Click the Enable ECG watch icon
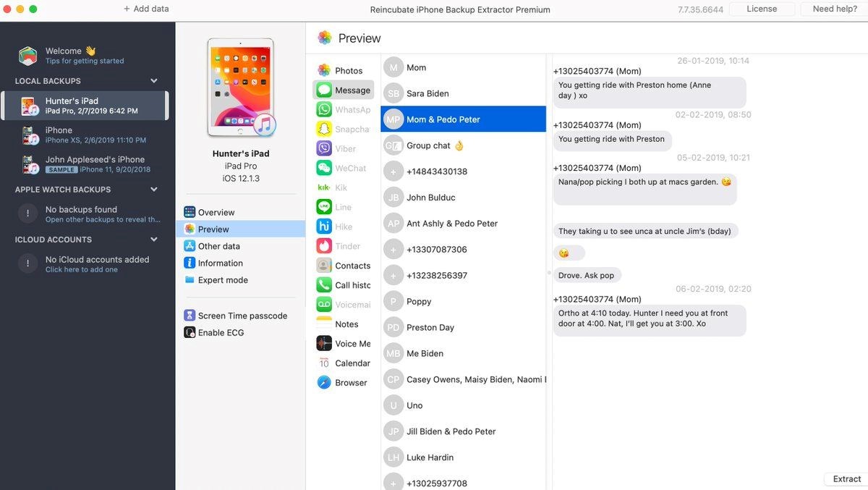Image resolution: width=868 pixels, height=490 pixels. click(190, 333)
